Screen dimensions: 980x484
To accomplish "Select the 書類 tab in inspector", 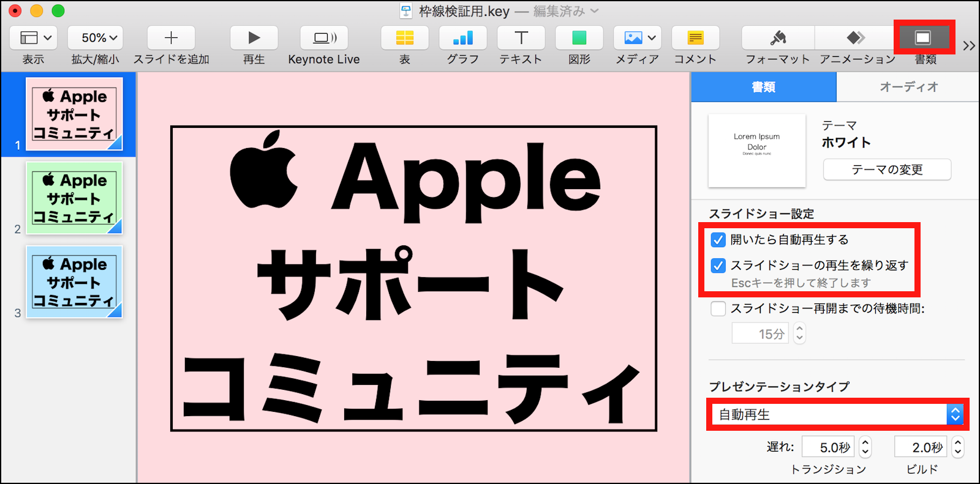I will [764, 87].
